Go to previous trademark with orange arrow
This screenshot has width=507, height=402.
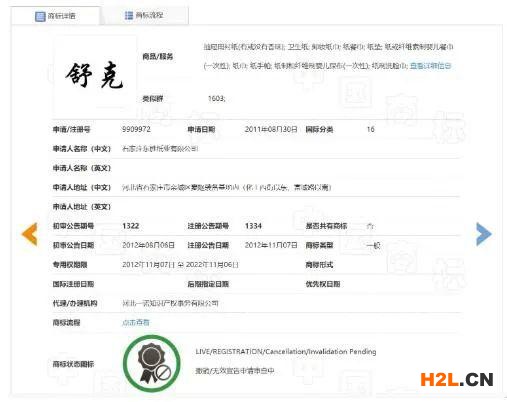tap(30, 234)
